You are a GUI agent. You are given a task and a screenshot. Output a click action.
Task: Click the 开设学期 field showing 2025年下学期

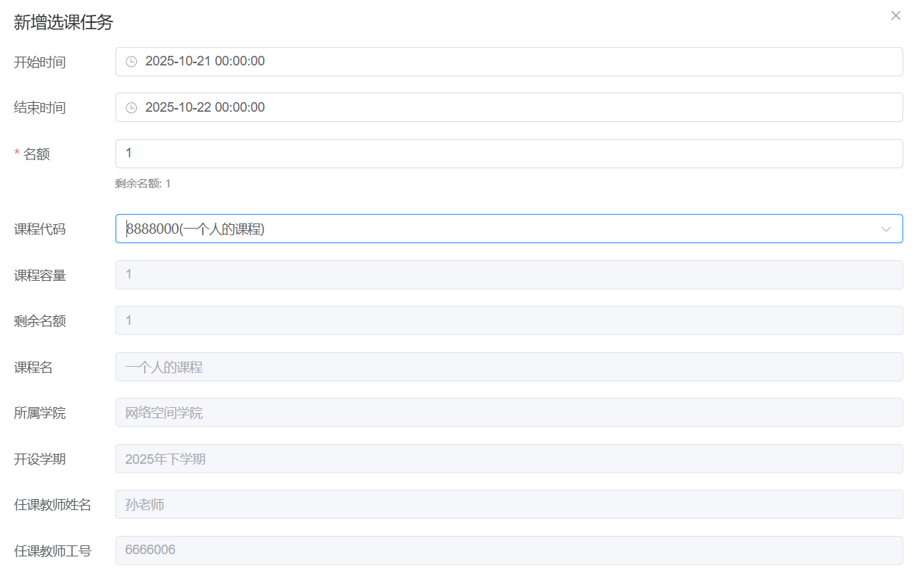(x=509, y=459)
